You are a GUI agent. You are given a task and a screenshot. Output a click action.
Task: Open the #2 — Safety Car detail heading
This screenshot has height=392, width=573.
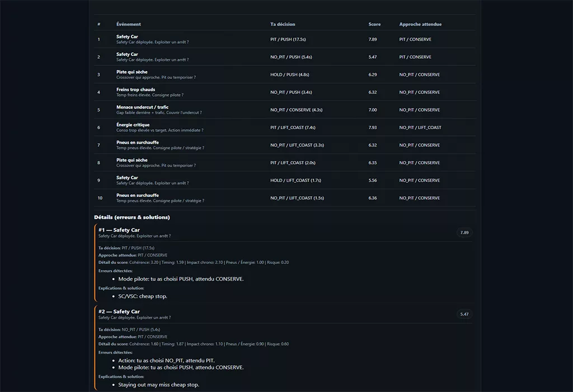coord(119,311)
